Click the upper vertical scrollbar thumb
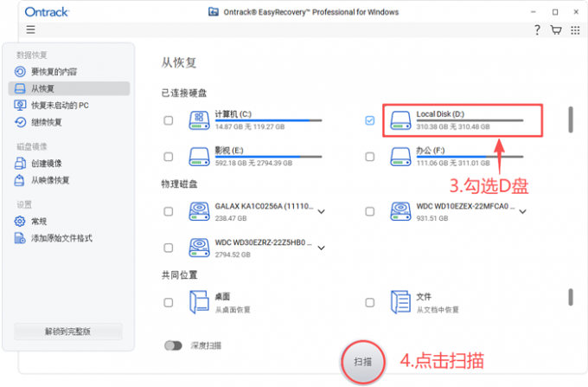The width and height of the screenshot is (588, 387). (571, 119)
